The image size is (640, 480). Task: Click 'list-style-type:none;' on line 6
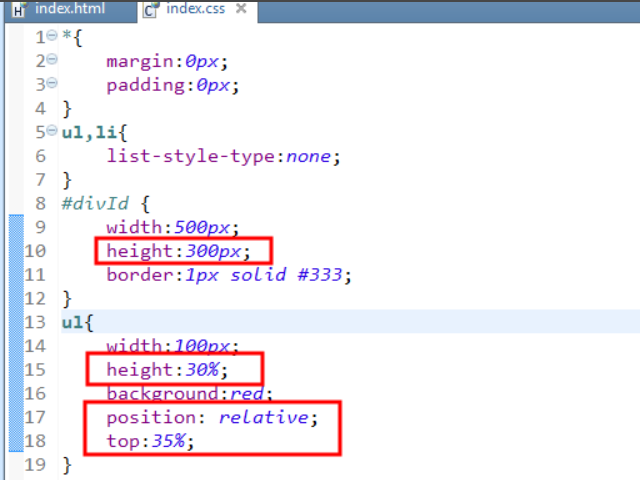pyautogui.click(x=223, y=156)
